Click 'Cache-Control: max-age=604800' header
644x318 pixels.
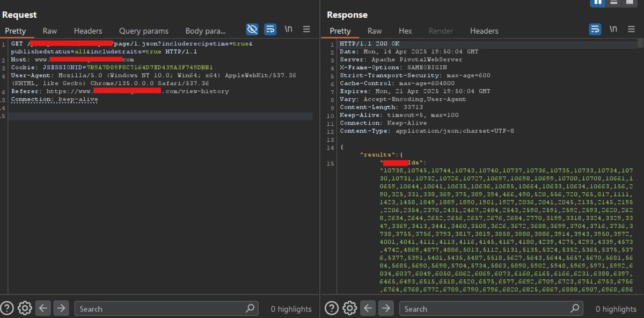(397, 83)
